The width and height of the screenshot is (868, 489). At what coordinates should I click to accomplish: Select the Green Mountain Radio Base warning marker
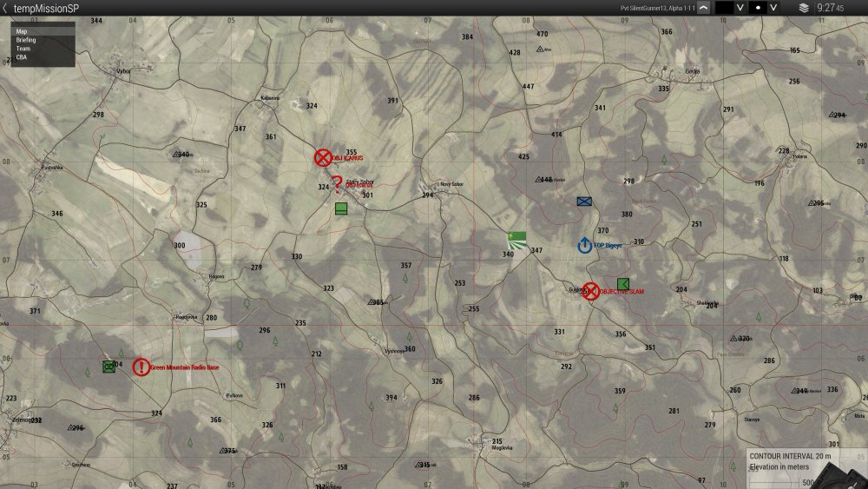coord(141,367)
